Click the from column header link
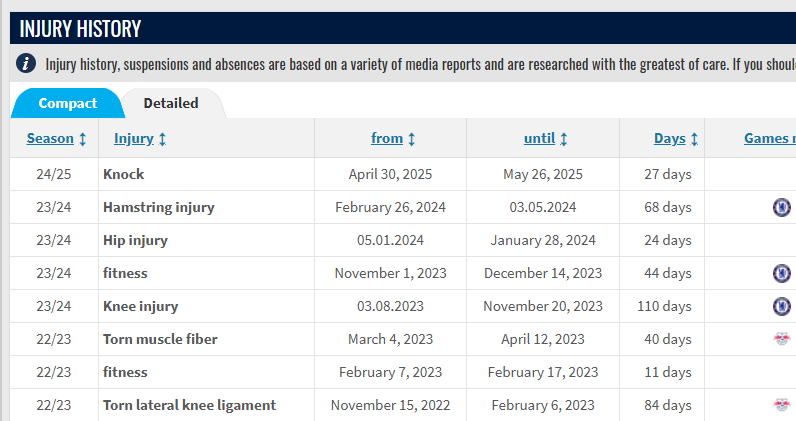The image size is (796, 421). tap(387, 138)
